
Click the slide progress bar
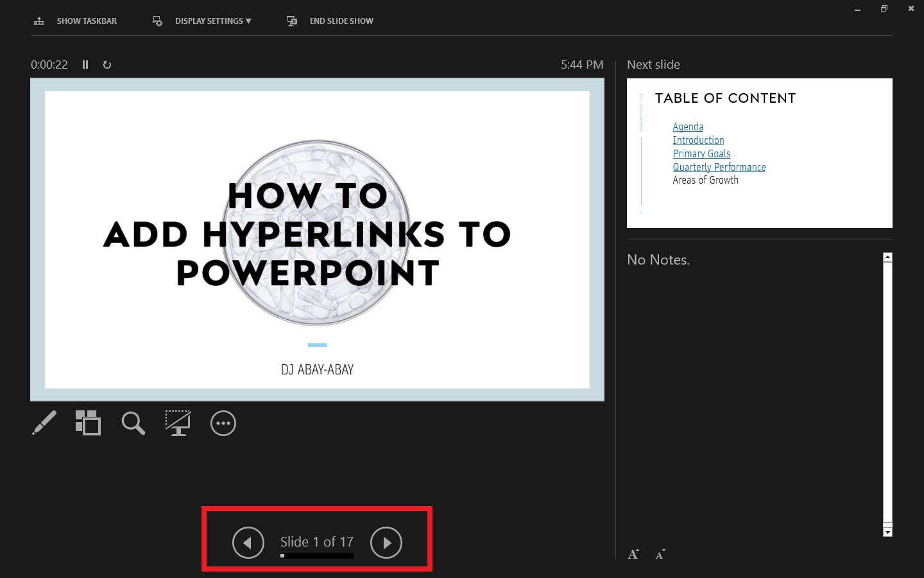[x=317, y=556]
